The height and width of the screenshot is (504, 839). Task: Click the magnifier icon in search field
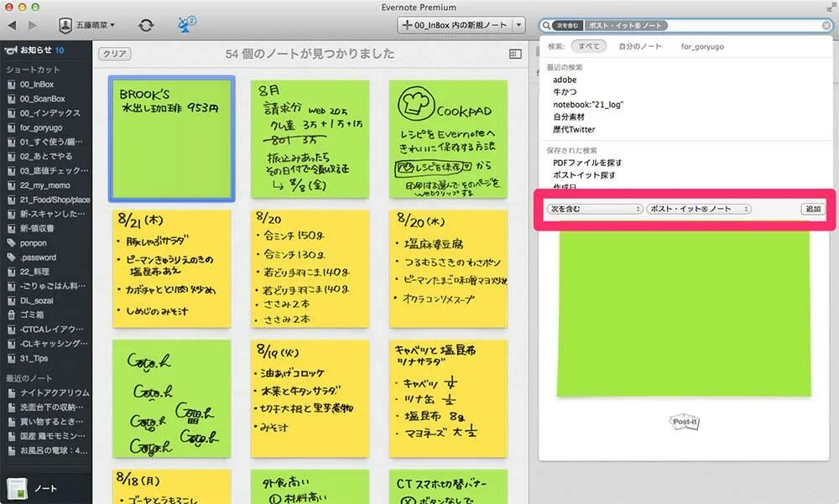546,26
